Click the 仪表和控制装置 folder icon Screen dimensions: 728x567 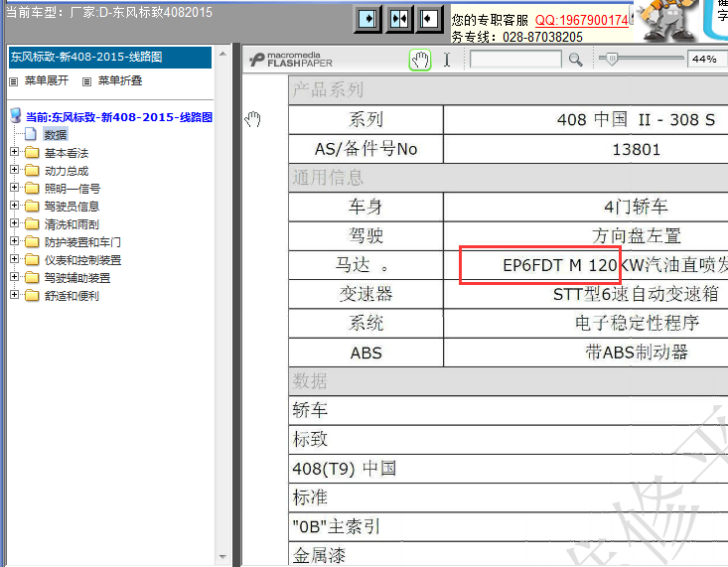(x=32, y=259)
